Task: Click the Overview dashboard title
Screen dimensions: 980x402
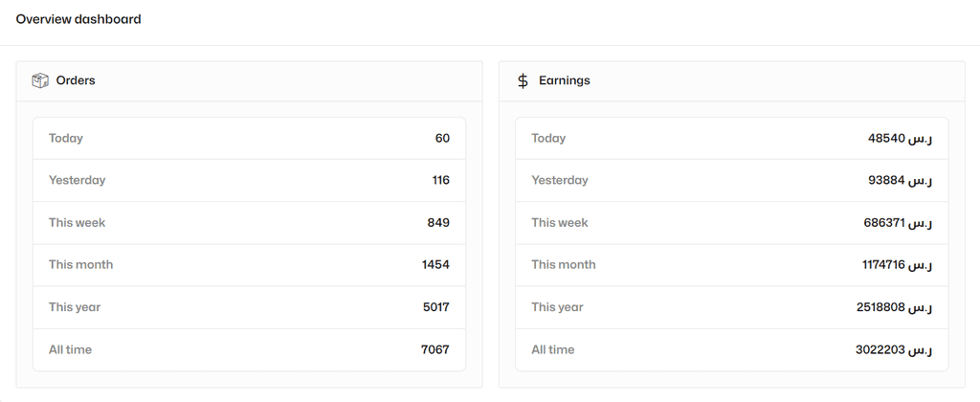Action: click(78, 19)
